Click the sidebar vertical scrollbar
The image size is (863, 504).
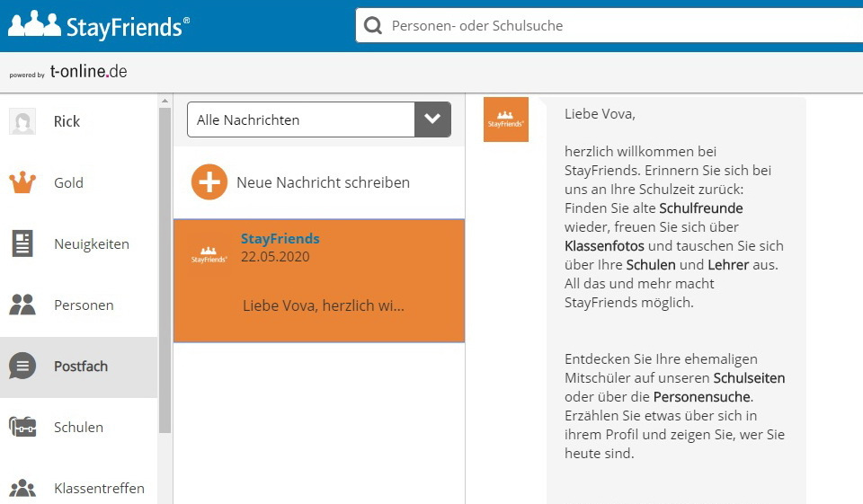[165, 270]
